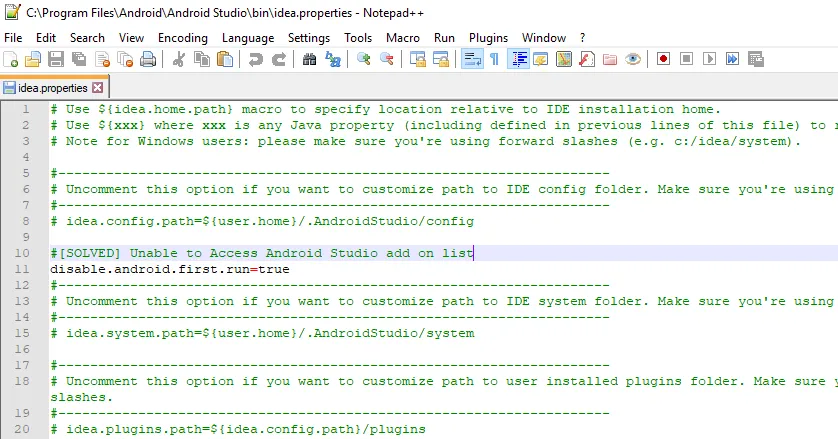Zoom out using the toolbar magnifier
This screenshot has width=838, height=439.
386,59
